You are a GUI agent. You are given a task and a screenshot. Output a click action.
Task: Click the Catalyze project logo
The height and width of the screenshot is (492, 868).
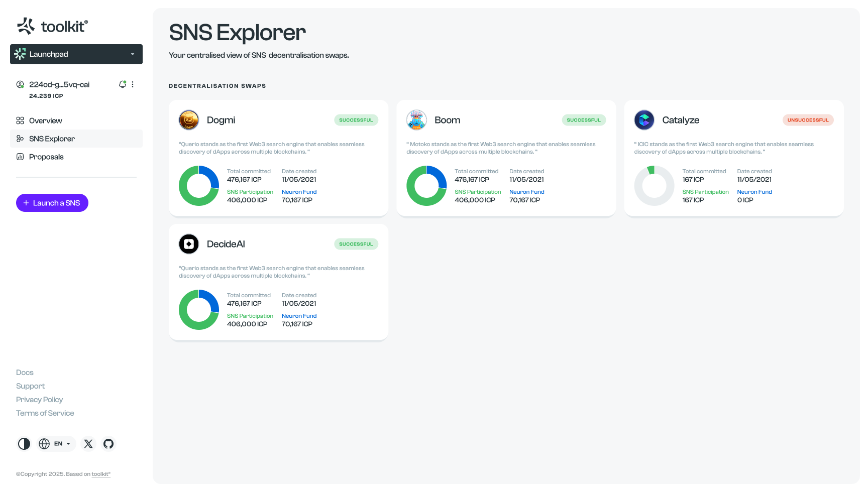(x=644, y=120)
